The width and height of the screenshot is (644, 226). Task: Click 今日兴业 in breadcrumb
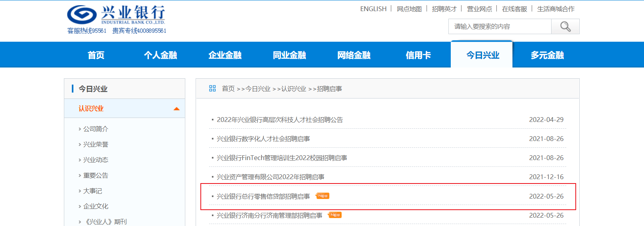(x=258, y=89)
